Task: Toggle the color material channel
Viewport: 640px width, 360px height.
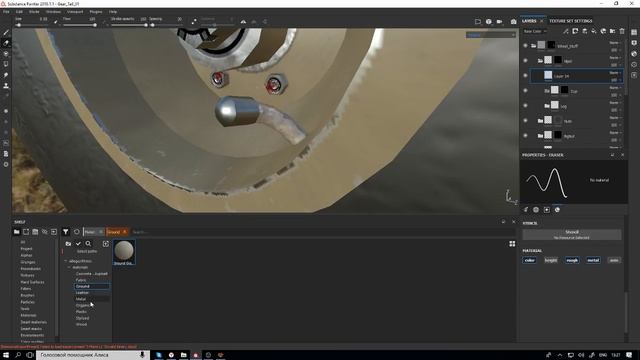Action: point(529,260)
